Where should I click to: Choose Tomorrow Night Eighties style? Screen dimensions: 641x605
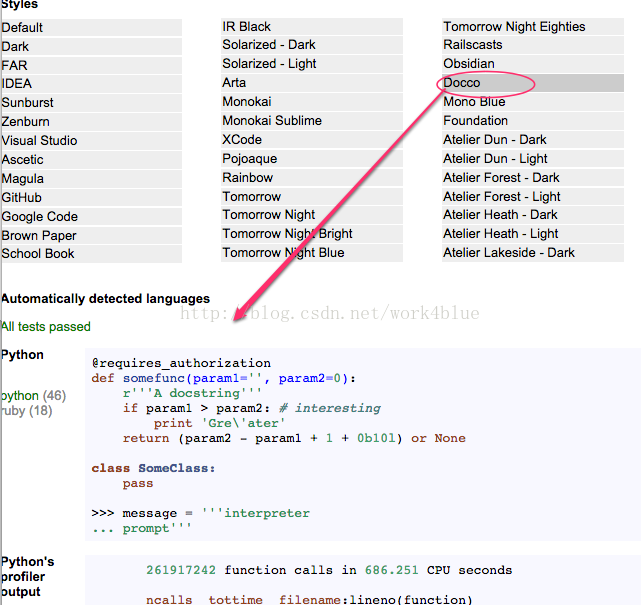click(x=533, y=27)
